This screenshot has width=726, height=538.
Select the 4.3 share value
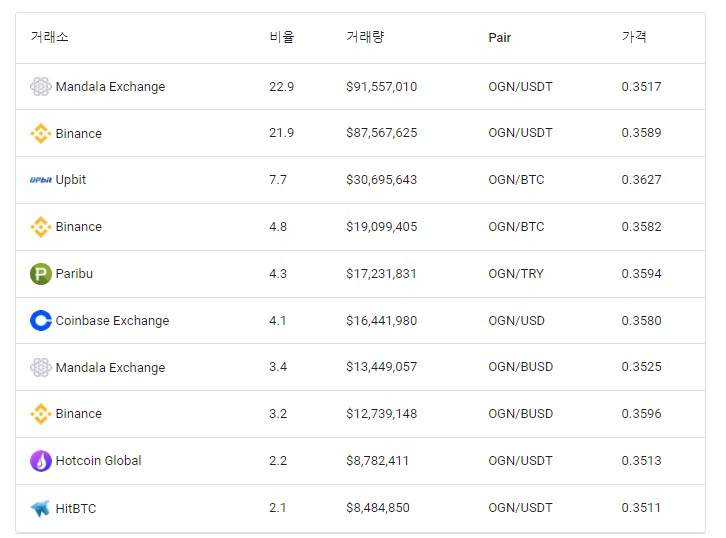pyautogui.click(x=278, y=274)
